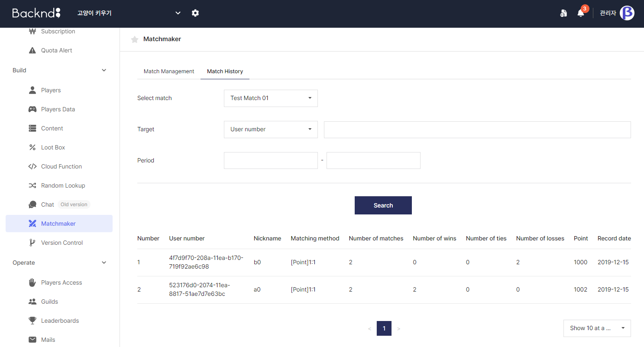The height and width of the screenshot is (347, 644).
Task: Open Matchmaker in the sidebar
Action: [59, 224]
